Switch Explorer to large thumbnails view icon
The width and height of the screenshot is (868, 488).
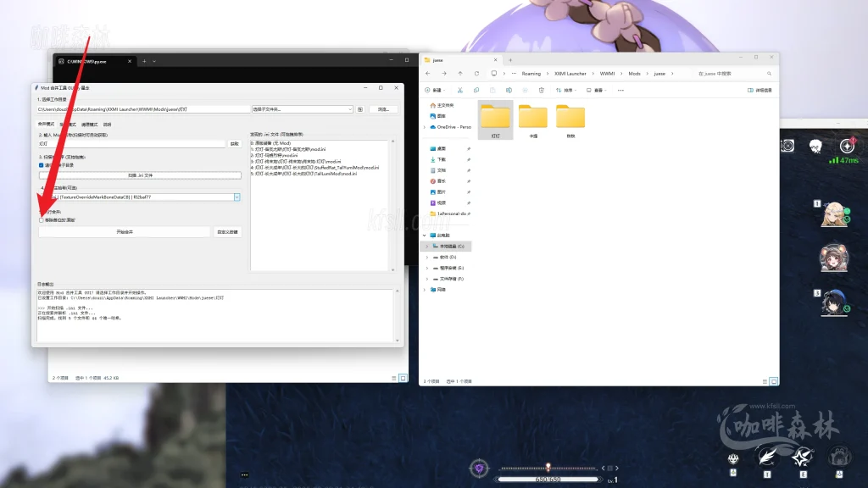click(x=772, y=379)
